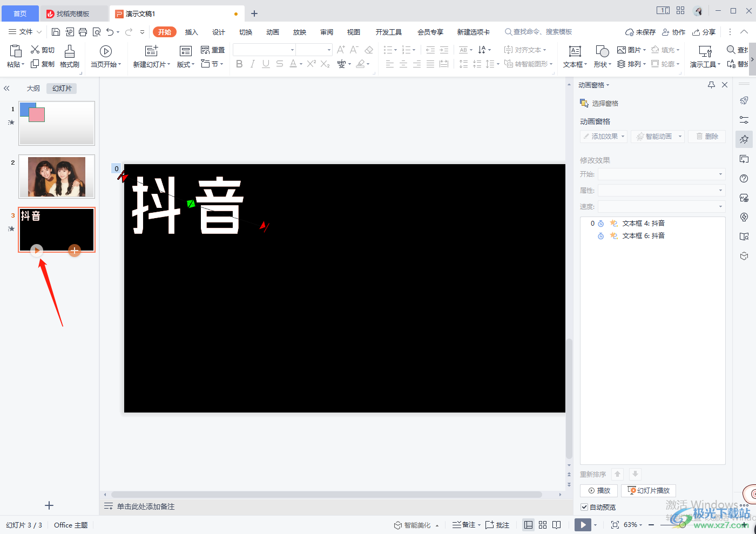Image resolution: width=756 pixels, height=534 pixels.
Task: Open the 添加效果 add effect dropdown
Action: [x=604, y=137]
